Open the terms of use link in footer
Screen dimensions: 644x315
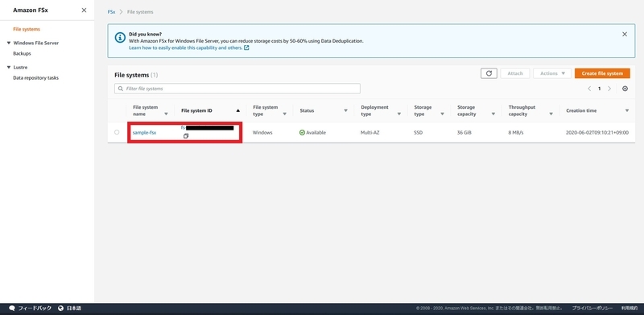tap(630, 308)
